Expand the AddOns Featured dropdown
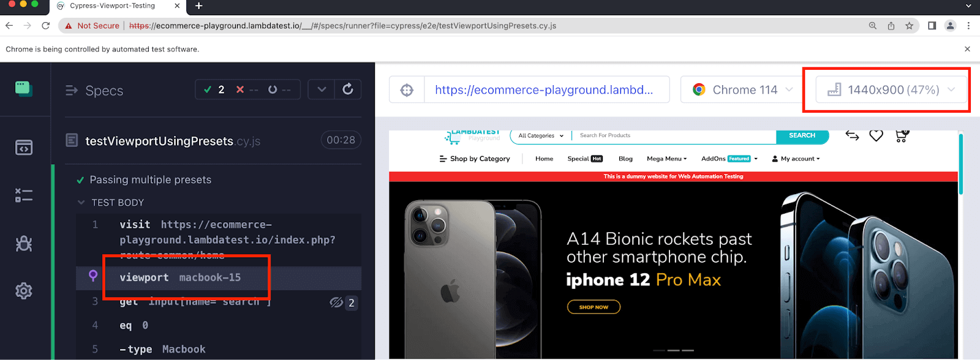980x360 pixels. tap(729, 159)
